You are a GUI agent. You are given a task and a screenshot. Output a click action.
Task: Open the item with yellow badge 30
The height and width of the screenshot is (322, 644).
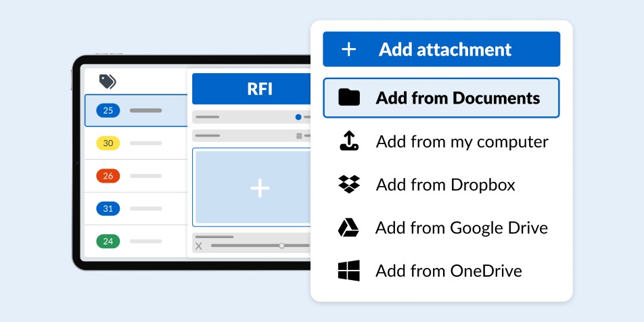[x=135, y=143]
